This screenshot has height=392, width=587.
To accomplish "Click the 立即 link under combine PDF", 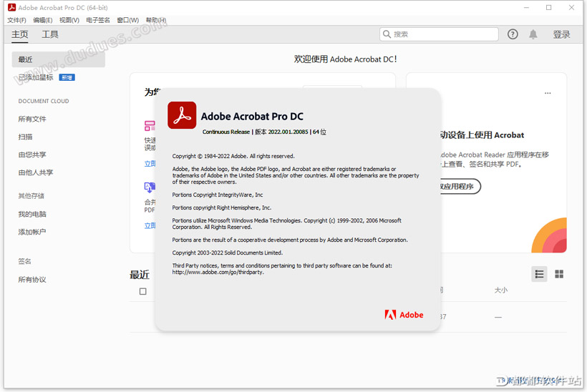I will click(x=150, y=225).
